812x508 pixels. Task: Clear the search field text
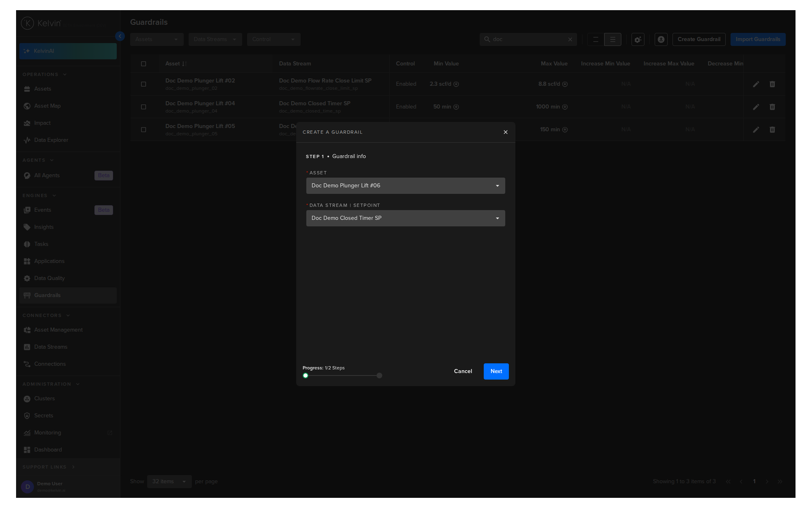570,39
